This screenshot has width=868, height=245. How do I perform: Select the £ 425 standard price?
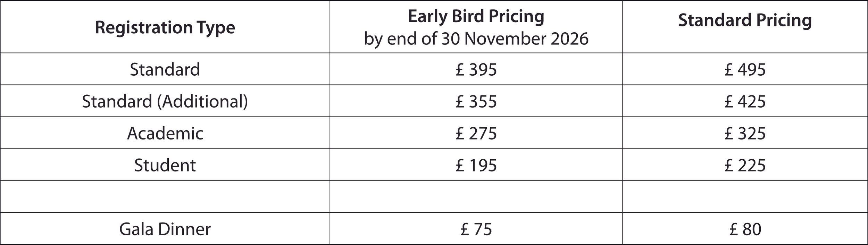(745, 101)
